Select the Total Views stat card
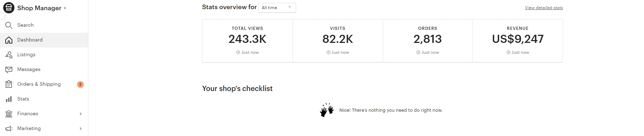Viewport: 644px width, 136px height. click(x=248, y=41)
